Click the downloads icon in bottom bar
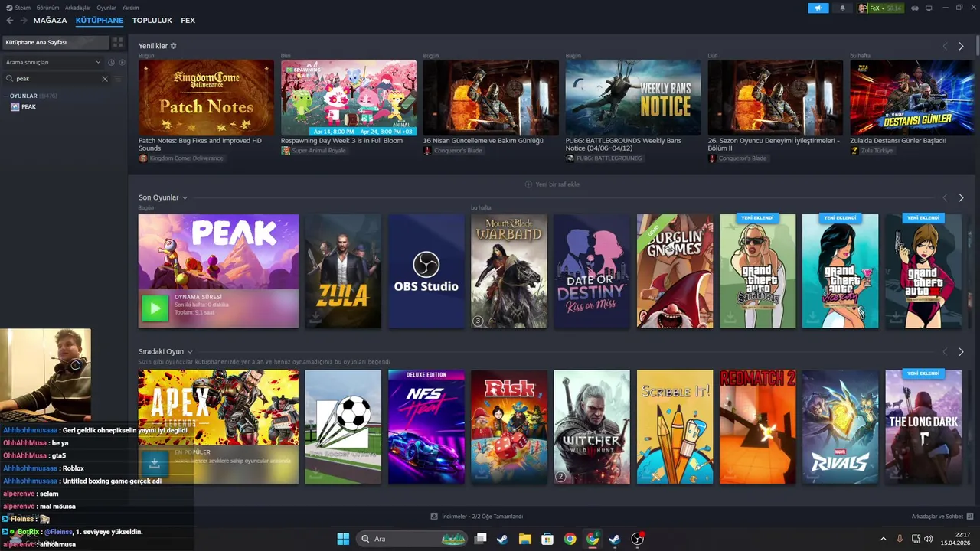The image size is (980, 551). [x=434, y=517]
